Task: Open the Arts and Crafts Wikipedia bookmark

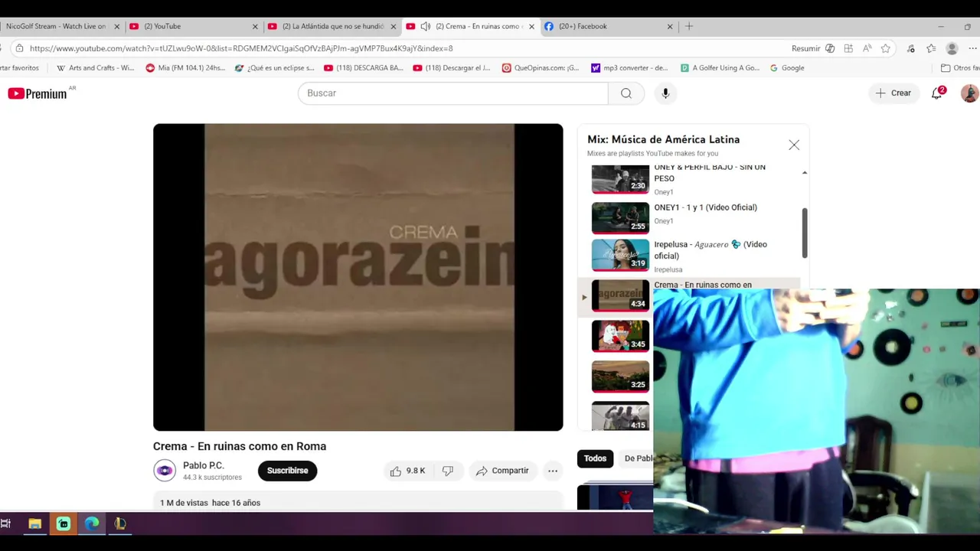Action: point(96,67)
